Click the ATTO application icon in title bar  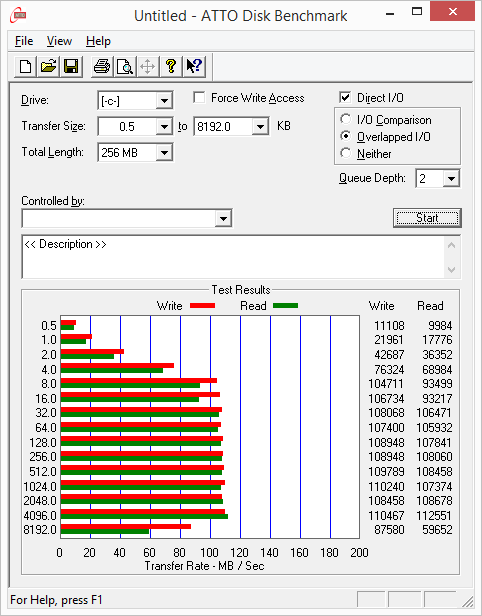18,15
